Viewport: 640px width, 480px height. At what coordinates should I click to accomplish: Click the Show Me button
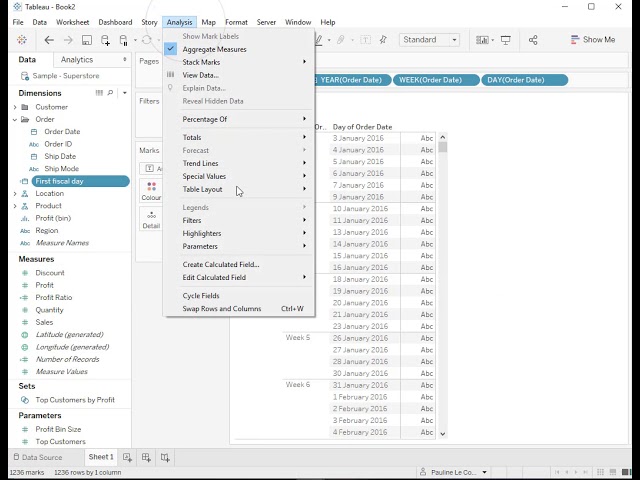[593, 40]
